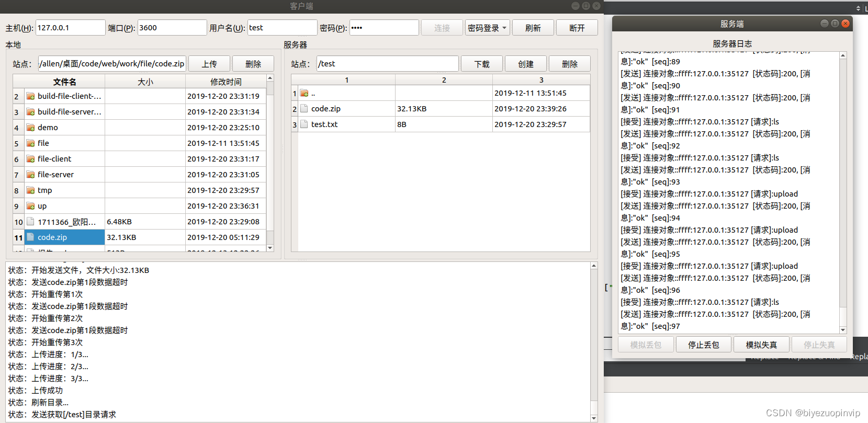This screenshot has height=423, width=868.
Task: Click local row number 11 header
Action: (18, 237)
